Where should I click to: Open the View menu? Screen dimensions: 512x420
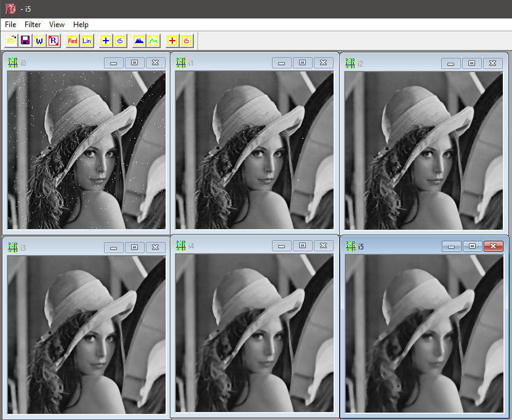[57, 25]
